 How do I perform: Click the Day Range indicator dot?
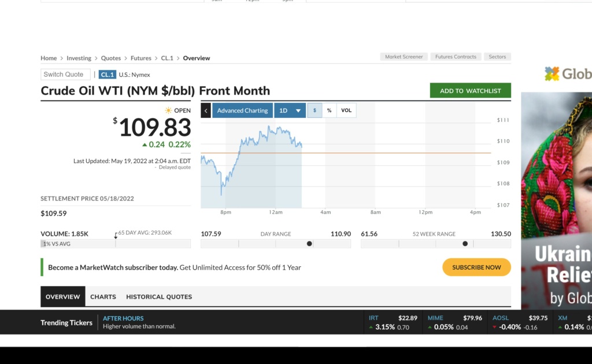(x=309, y=244)
